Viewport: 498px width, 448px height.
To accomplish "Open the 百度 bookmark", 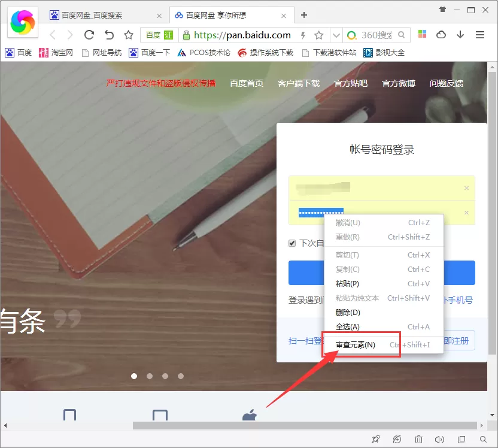I will click(x=19, y=53).
